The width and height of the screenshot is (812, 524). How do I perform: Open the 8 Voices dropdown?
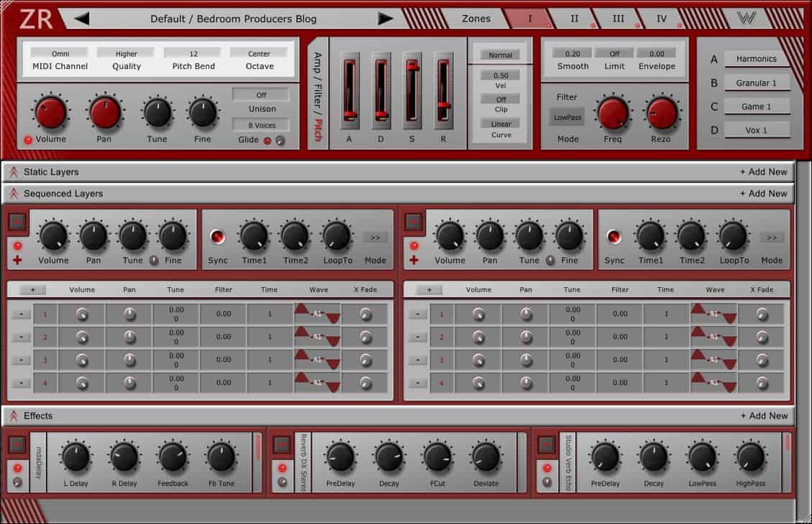261,125
